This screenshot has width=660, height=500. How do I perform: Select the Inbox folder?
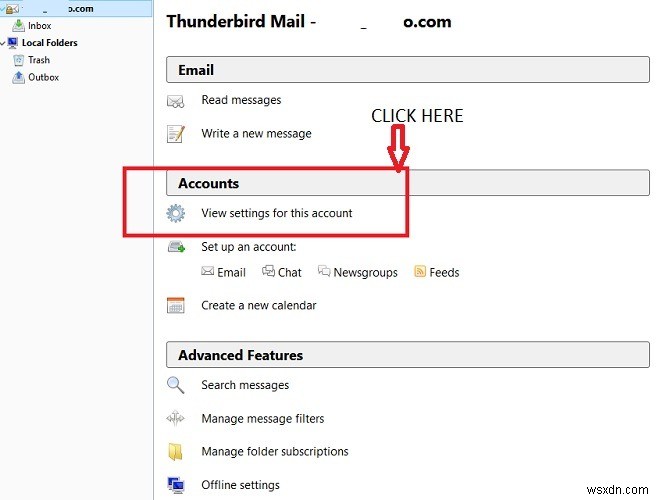click(40, 26)
